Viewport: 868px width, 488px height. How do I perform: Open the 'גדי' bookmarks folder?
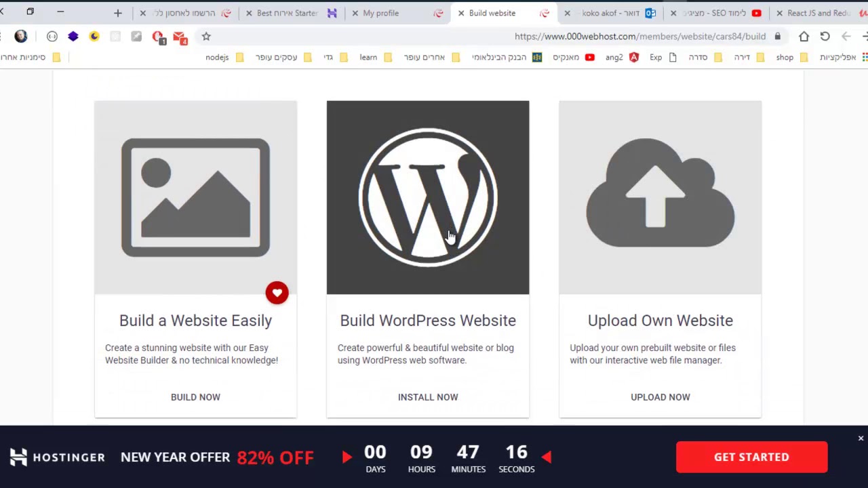point(335,58)
